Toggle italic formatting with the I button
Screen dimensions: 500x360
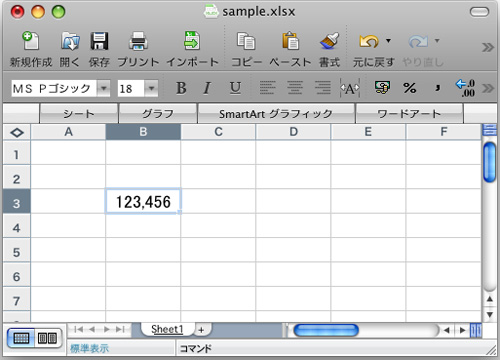(x=207, y=88)
